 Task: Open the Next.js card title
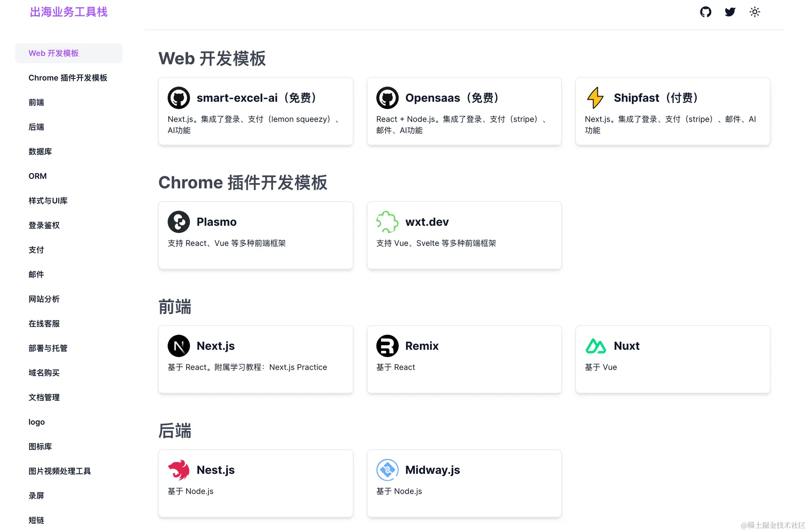[216, 346]
